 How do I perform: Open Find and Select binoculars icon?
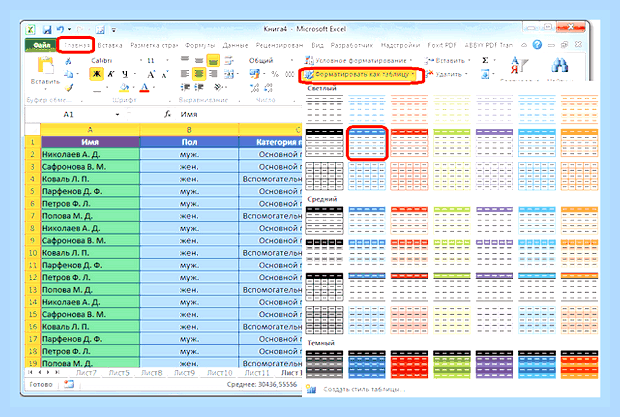click(560, 65)
